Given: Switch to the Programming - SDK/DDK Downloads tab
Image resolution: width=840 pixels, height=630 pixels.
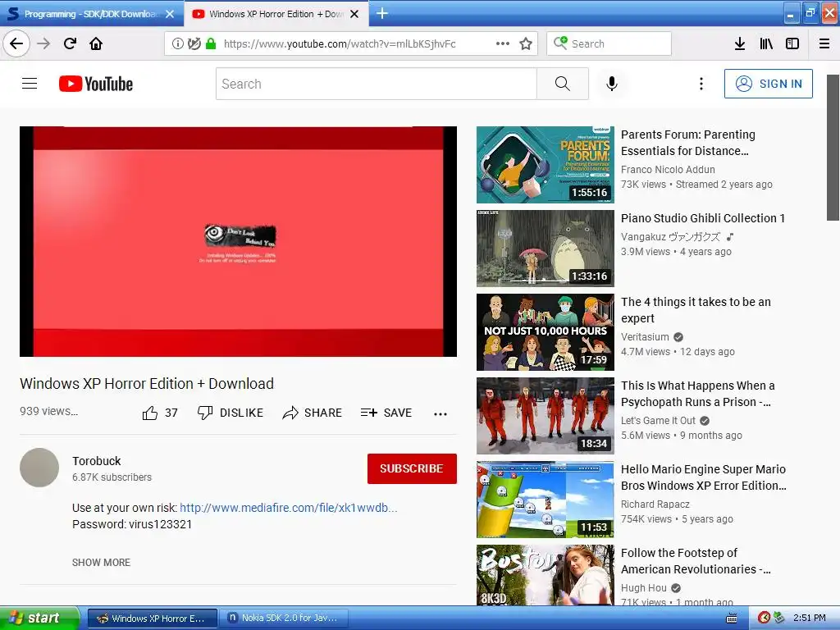Looking at the screenshot, I should [90, 14].
